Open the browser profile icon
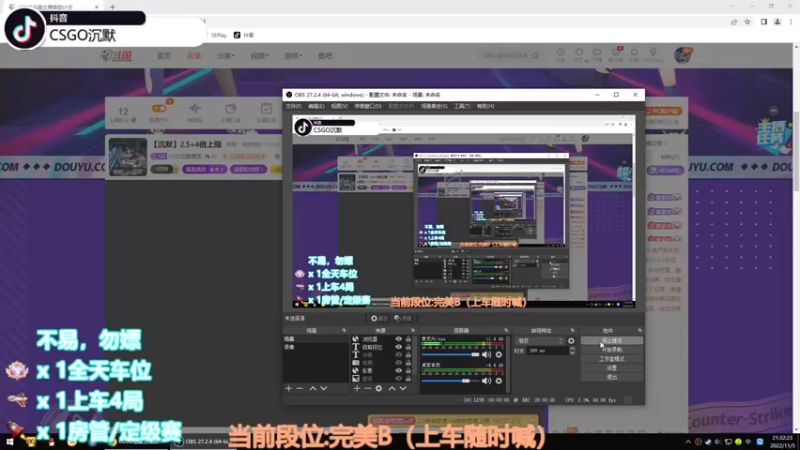 tap(777, 22)
